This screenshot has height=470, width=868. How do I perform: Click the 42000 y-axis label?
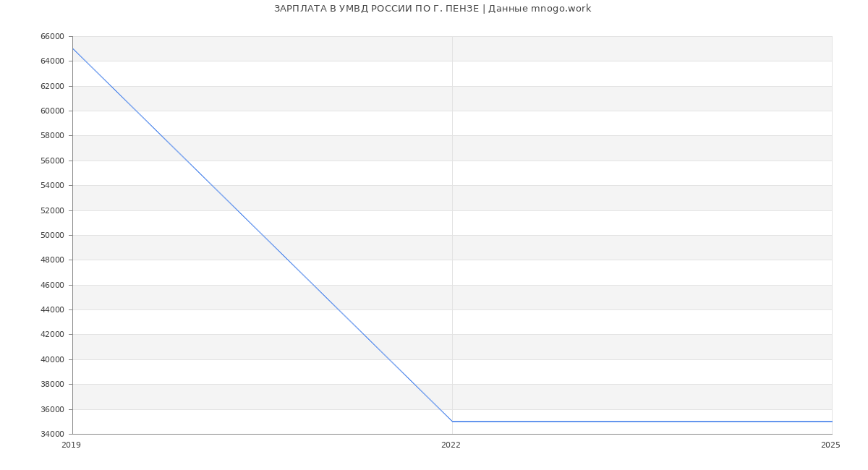click(52, 334)
